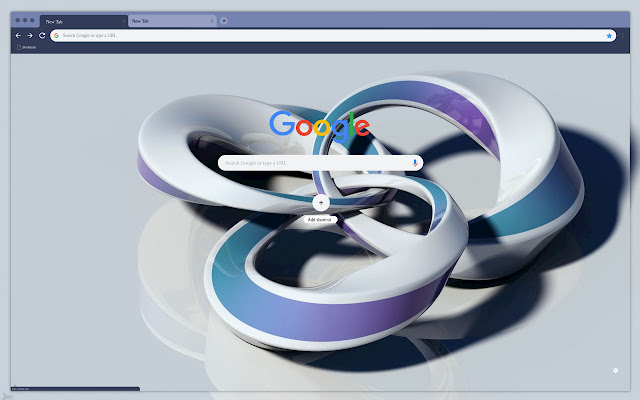640x400 pixels.
Task: Reload the page
Action: [42, 36]
